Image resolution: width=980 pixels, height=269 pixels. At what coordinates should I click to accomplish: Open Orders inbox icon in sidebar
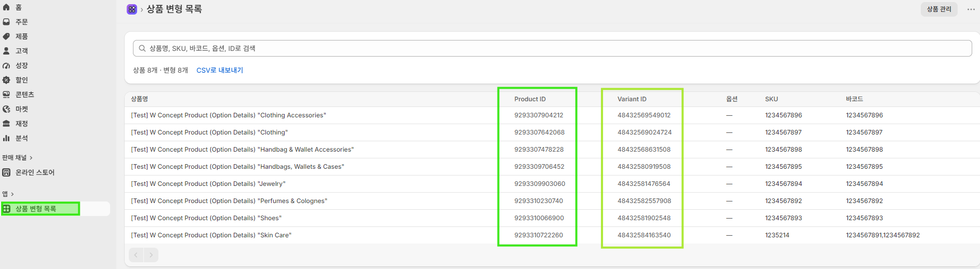[6, 22]
